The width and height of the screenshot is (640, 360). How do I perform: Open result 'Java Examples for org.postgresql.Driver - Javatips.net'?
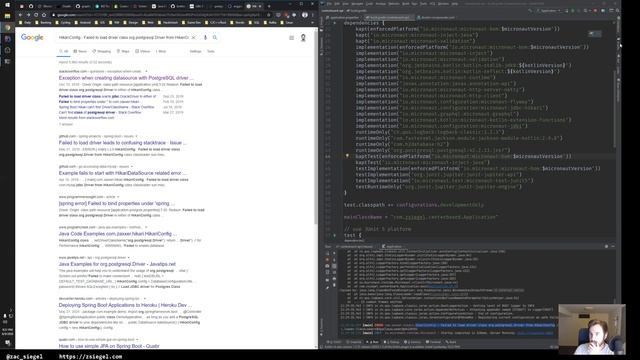117,264
